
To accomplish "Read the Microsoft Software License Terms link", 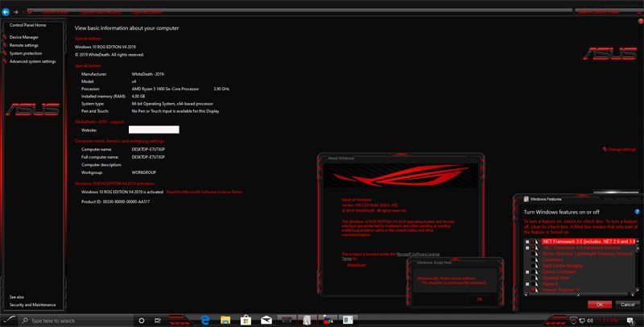I will click(x=204, y=192).
